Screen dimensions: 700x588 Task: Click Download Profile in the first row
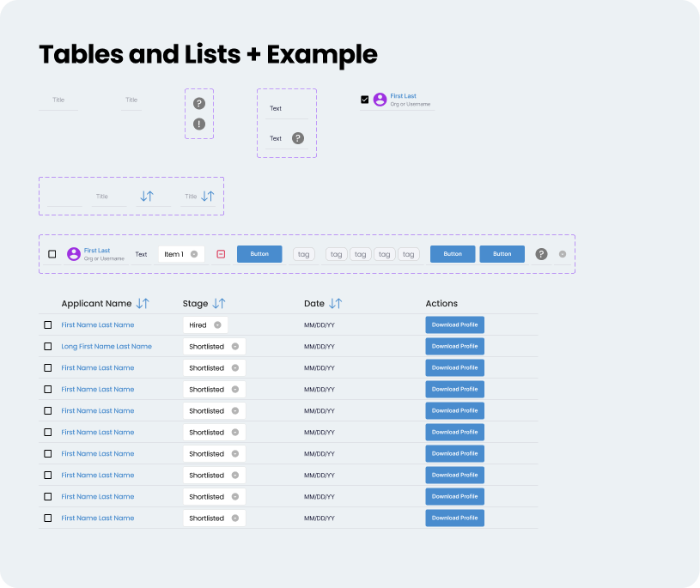pyautogui.click(x=454, y=324)
